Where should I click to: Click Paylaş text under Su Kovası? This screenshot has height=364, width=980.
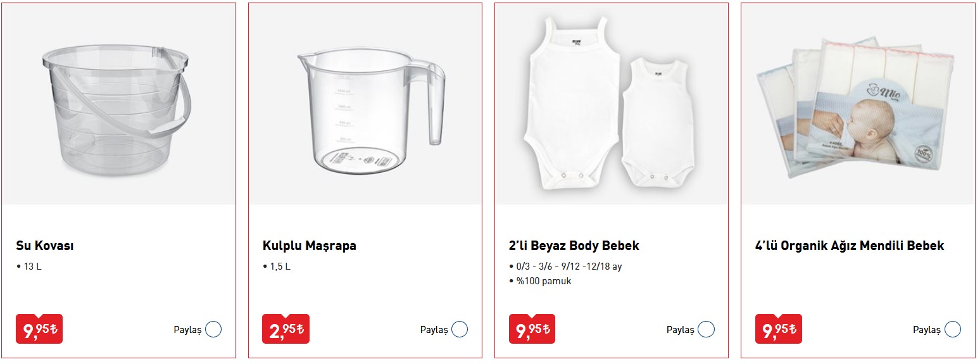[187, 330]
